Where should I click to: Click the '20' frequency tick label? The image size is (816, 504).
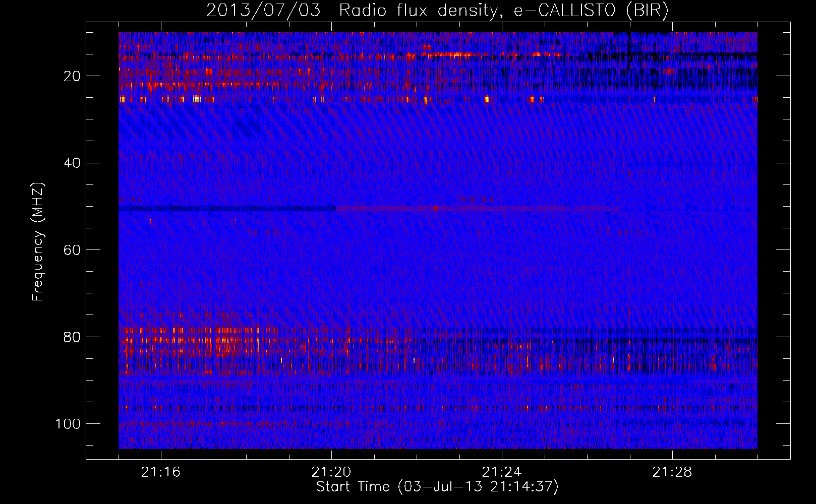[71, 77]
